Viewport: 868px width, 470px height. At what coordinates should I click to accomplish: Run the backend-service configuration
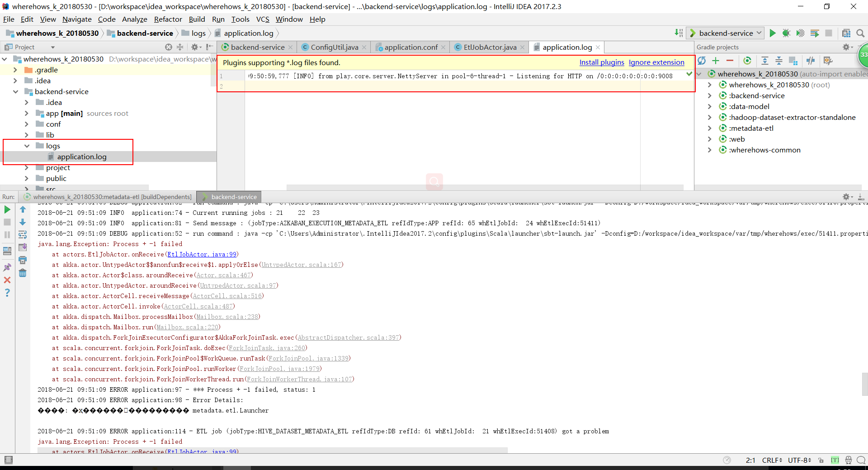point(773,33)
